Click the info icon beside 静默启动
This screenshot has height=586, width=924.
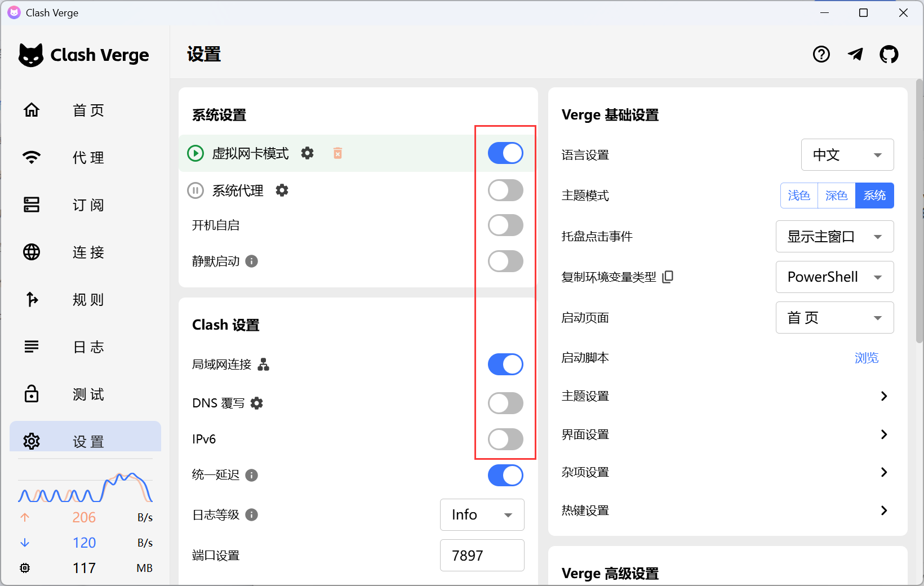252,261
